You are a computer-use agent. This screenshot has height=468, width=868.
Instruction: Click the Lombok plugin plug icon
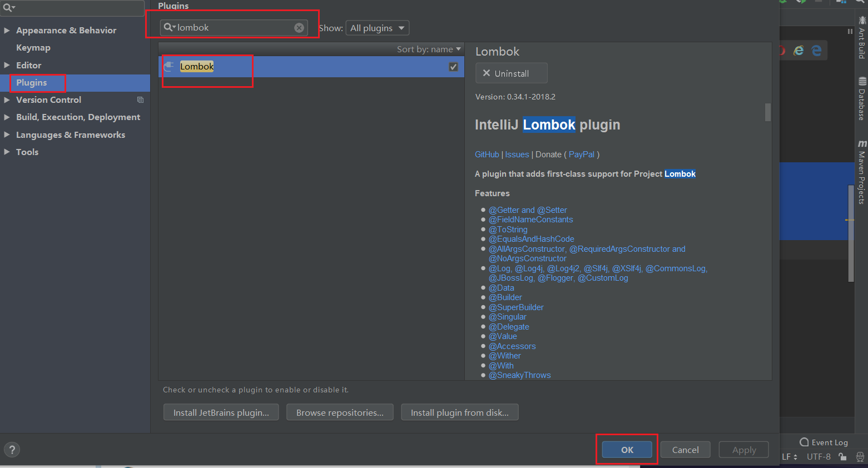tap(168, 66)
